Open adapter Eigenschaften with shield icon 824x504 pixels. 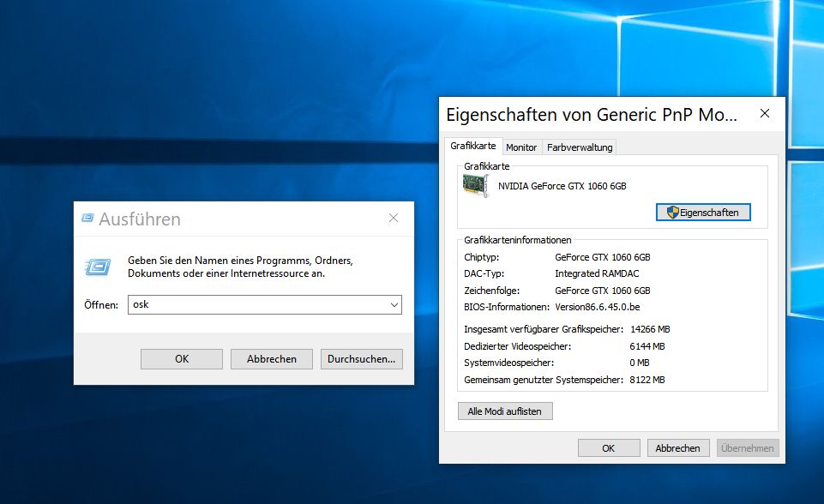click(x=703, y=213)
